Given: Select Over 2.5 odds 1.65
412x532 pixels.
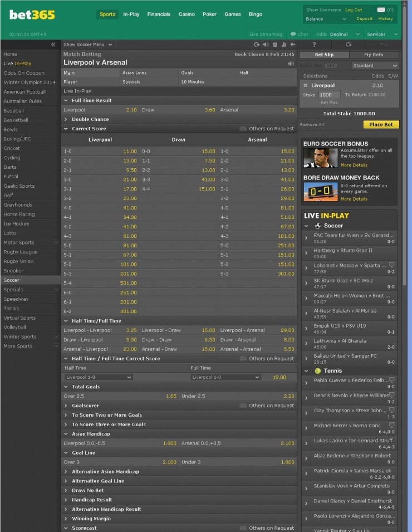Looking at the screenshot, I should click(x=171, y=396).
